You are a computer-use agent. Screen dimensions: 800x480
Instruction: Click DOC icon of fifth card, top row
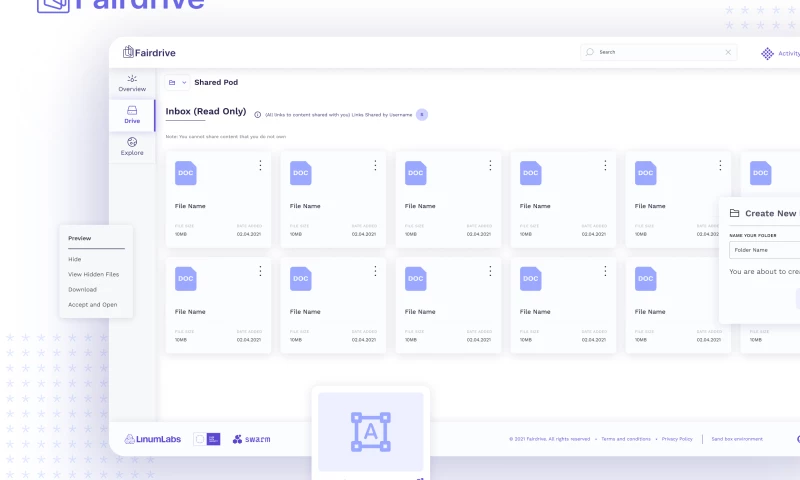pyautogui.click(x=645, y=173)
